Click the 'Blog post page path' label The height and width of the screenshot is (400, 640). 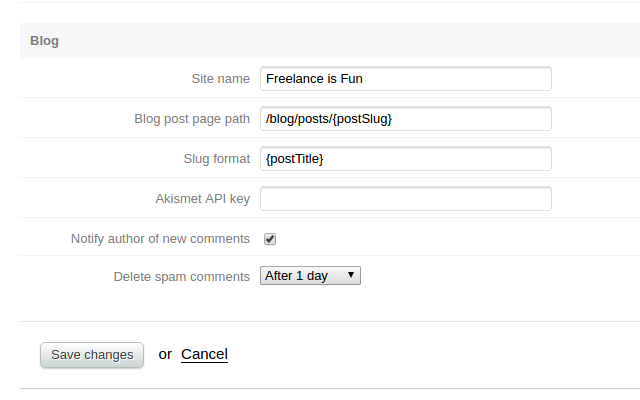(191, 119)
